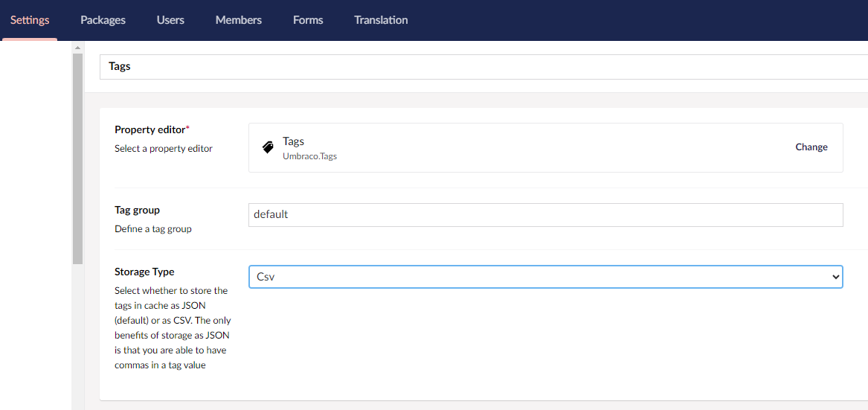Open the Translation section
868x410 pixels.
(381, 20)
